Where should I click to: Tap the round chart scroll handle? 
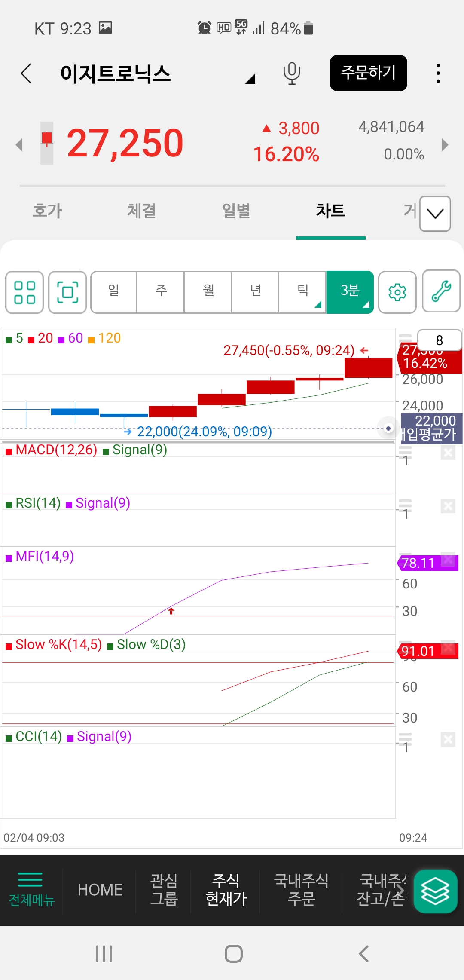coord(388,429)
